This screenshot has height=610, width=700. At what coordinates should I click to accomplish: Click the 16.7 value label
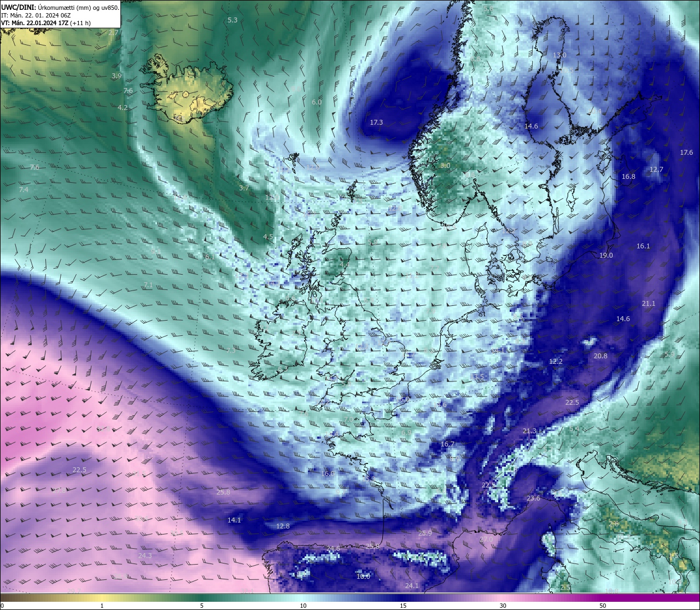coord(447,444)
